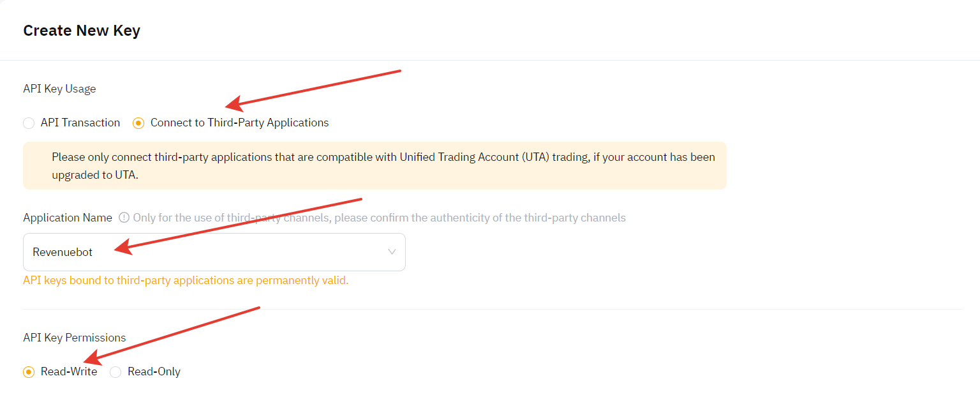Click the UTA warning notice banner
This screenshot has width=980, height=397.
(375, 165)
